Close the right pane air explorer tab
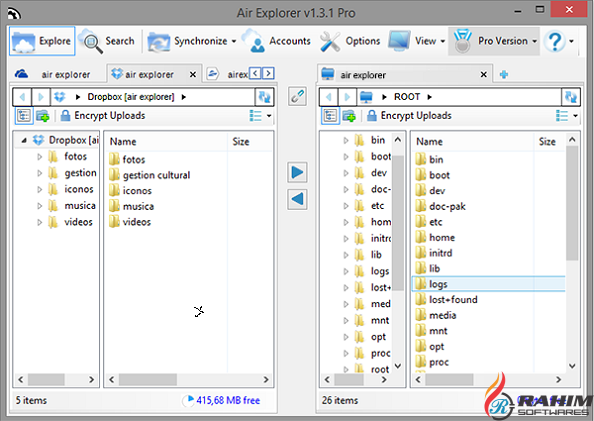This screenshot has height=421, width=594. coord(484,74)
